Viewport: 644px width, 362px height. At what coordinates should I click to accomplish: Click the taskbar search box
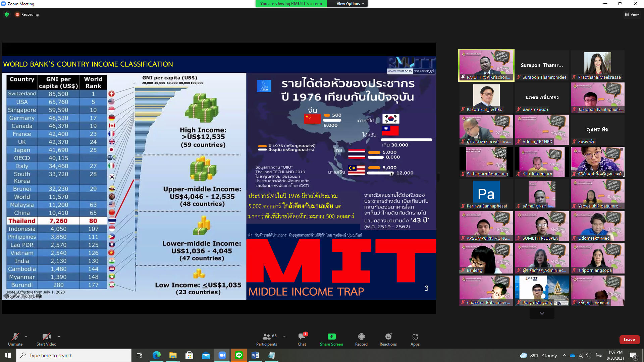point(74,355)
